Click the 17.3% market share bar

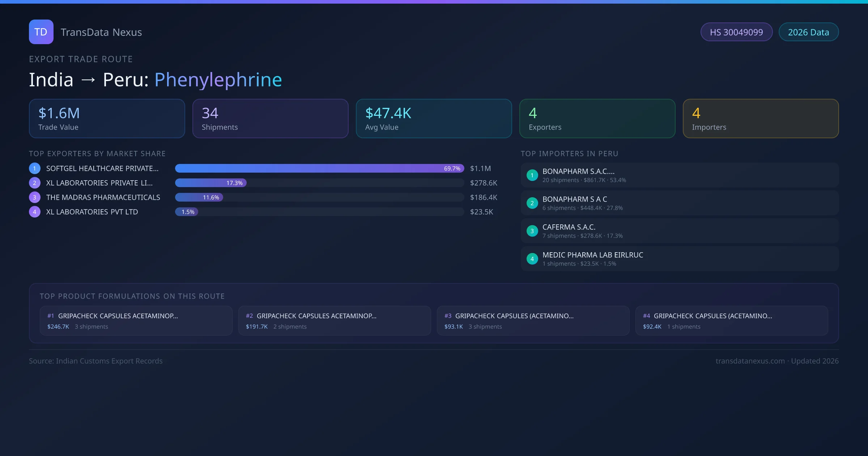click(x=210, y=183)
